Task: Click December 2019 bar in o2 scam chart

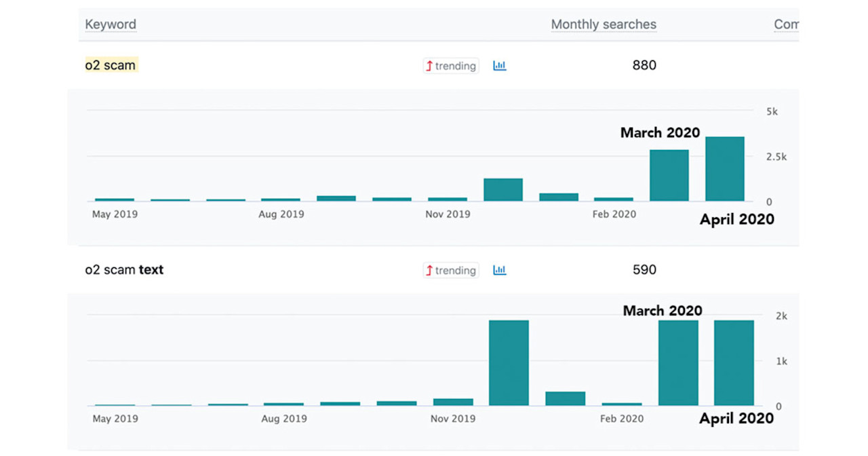Action: (x=503, y=190)
